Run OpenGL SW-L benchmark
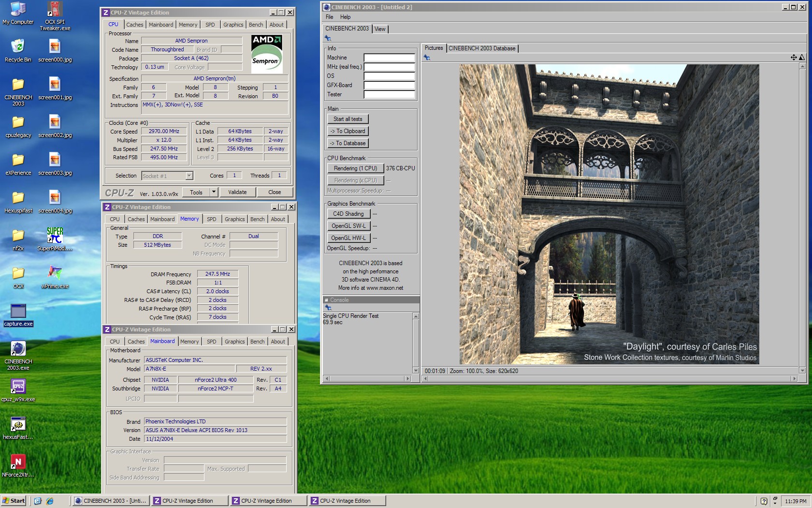This screenshot has height=508, width=812. (348, 226)
